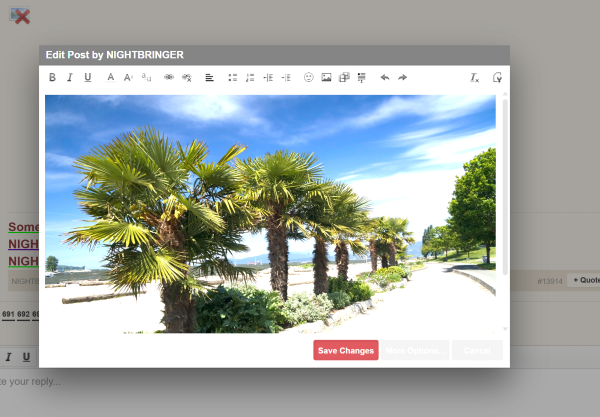This screenshot has width=600, height=417.
Task: Insert a smiley emoticon
Action: [308, 77]
